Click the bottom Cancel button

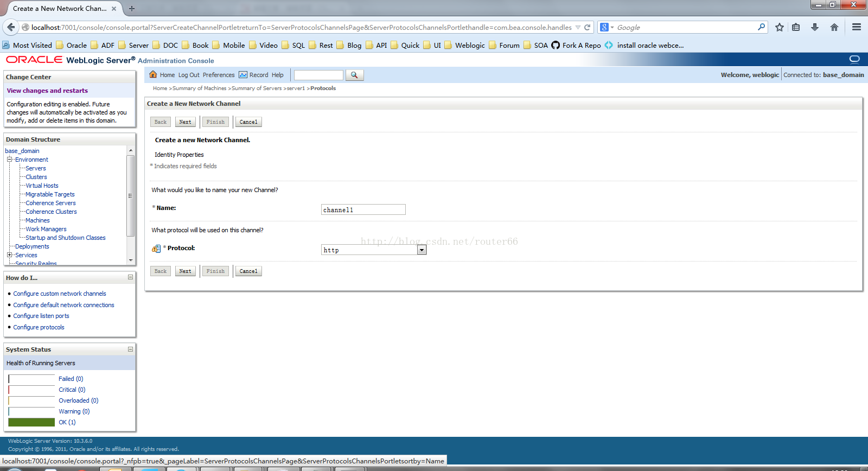click(x=248, y=271)
